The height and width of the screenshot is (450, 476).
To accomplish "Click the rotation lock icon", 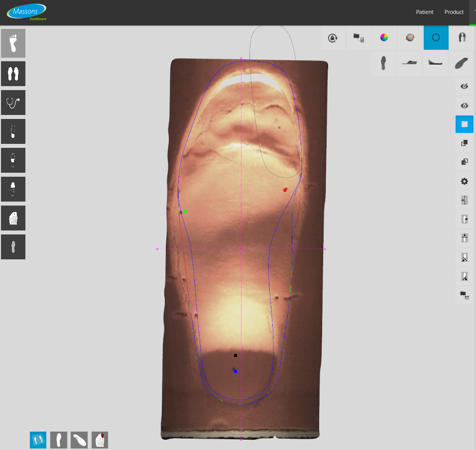I will (333, 38).
